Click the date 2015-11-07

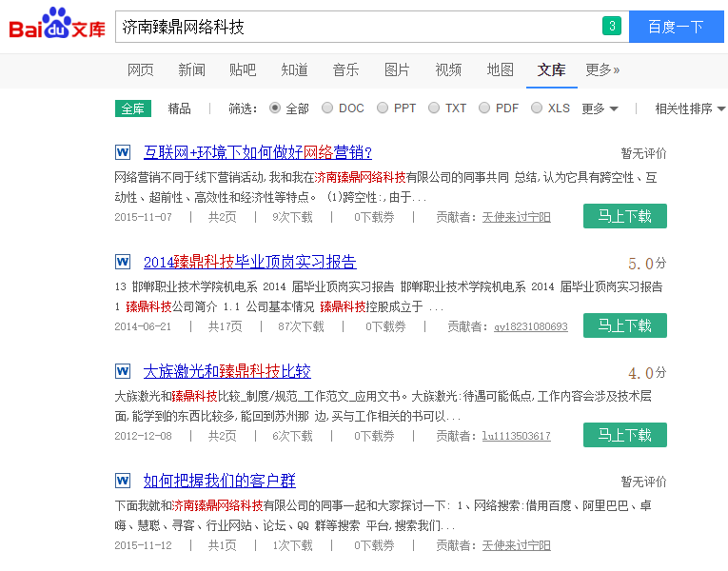pos(143,217)
